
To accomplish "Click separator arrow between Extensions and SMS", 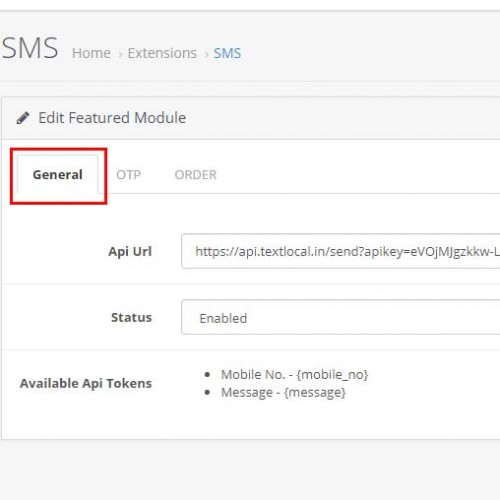I will pyautogui.click(x=206, y=54).
